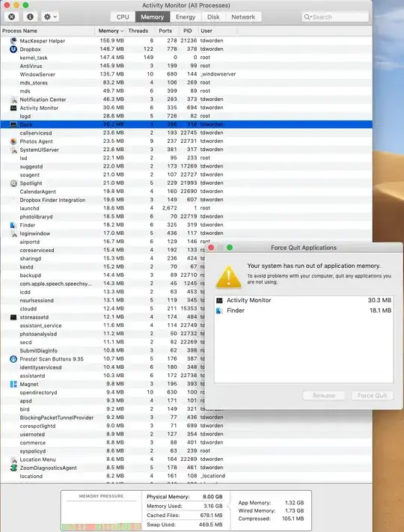This screenshot has height=532, width=404.
Task: Select the launchd process row
Action: coord(186,208)
